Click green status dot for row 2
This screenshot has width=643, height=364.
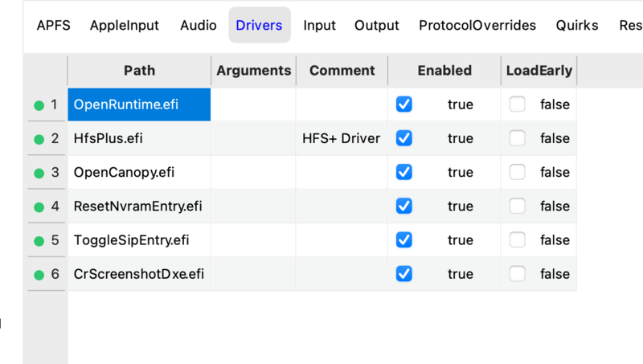tap(39, 139)
